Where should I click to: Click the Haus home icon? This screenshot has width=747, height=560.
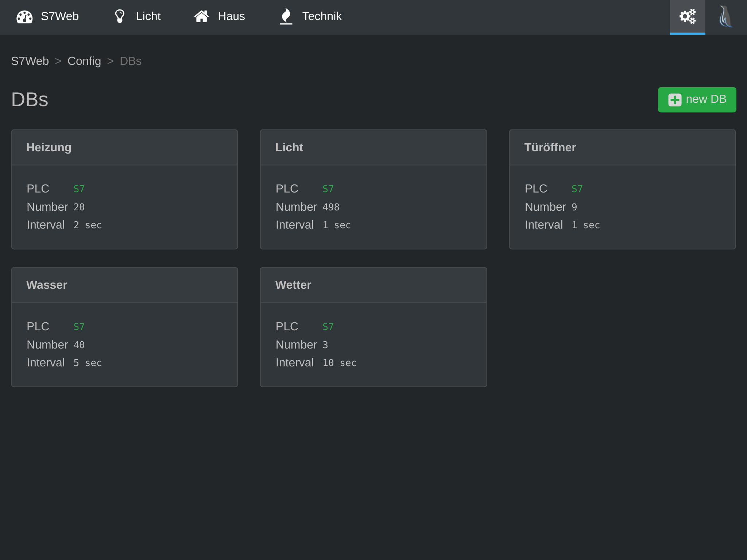point(201,16)
